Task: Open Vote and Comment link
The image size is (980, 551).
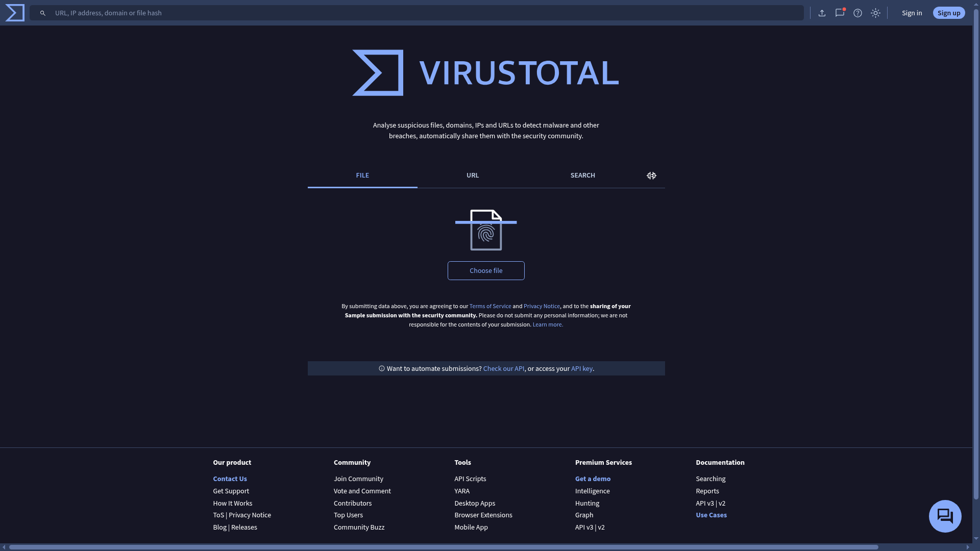Action: point(362,491)
